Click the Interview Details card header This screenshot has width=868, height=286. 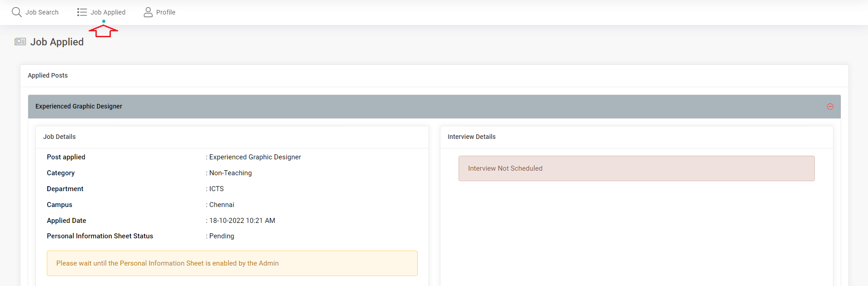pyautogui.click(x=471, y=137)
